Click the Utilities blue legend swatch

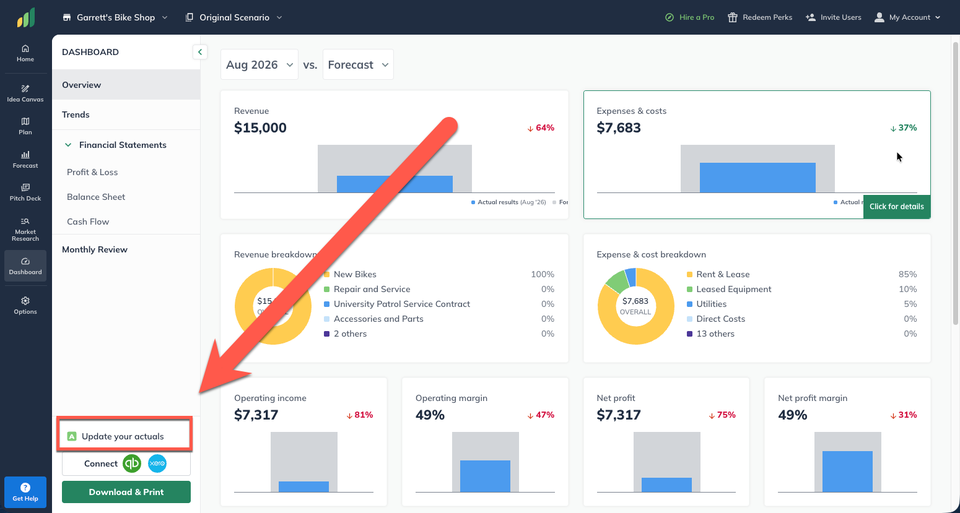pyautogui.click(x=690, y=304)
